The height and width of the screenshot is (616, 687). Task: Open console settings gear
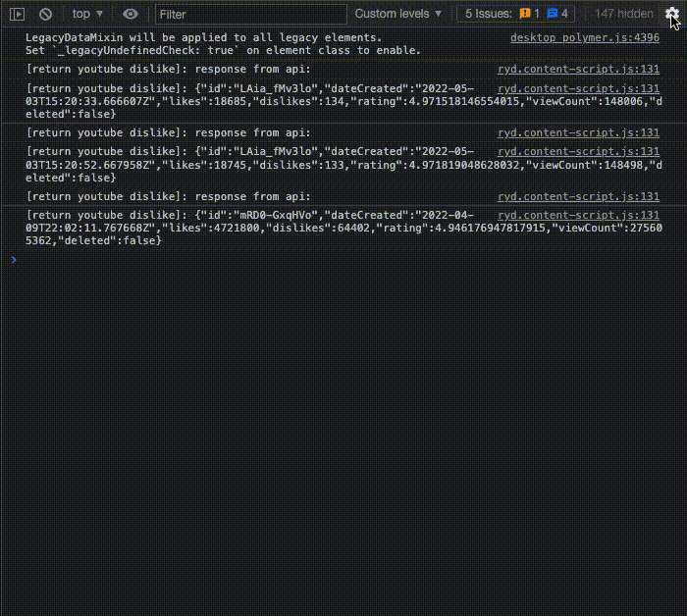[x=671, y=14]
